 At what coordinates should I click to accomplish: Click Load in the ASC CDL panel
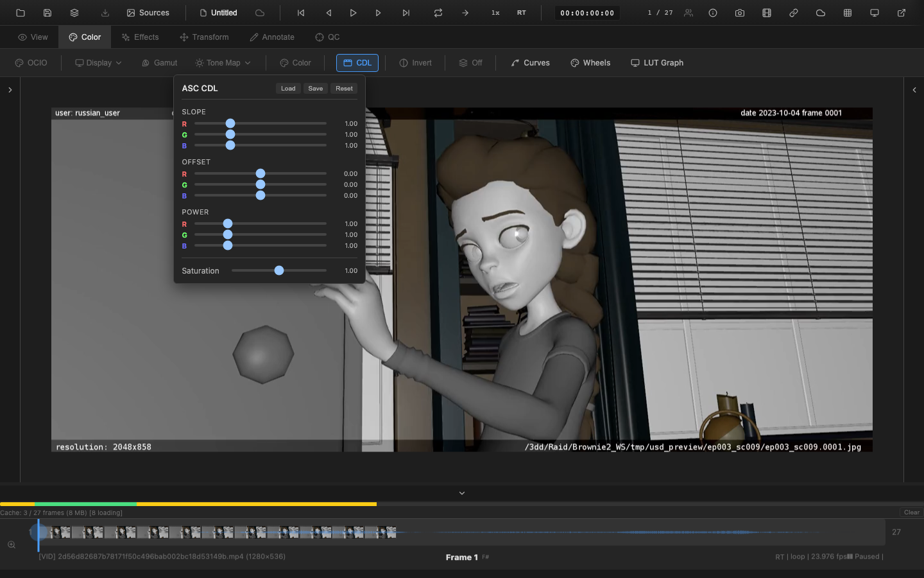(288, 89)
